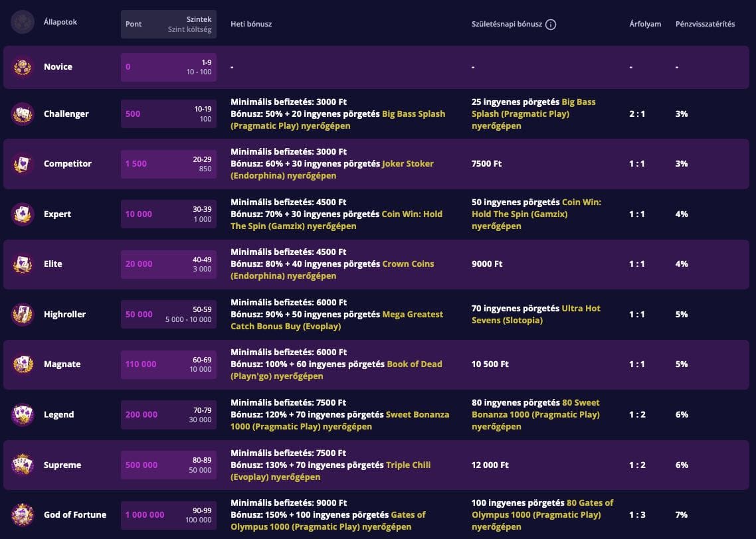The image size is (756, 539).
Task: Select the Competitor rank badge icon
Action: pyautogui.click(x=23, y=164)
